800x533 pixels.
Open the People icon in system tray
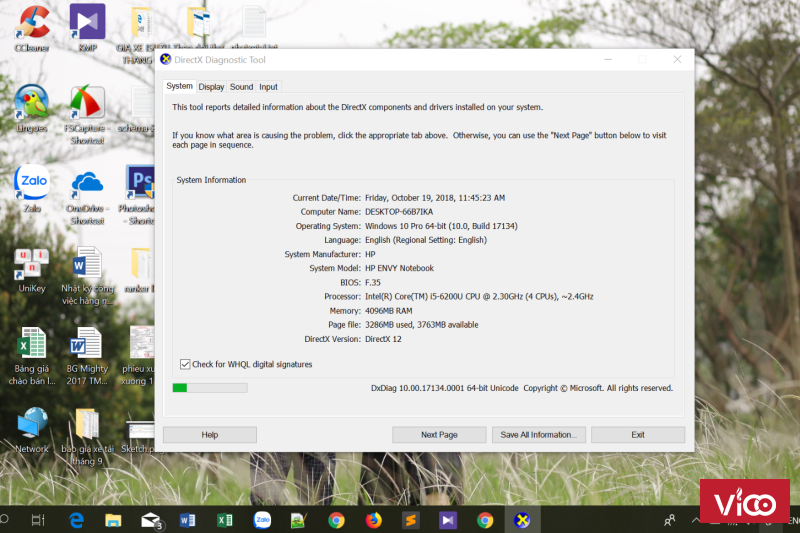[670, 520]
